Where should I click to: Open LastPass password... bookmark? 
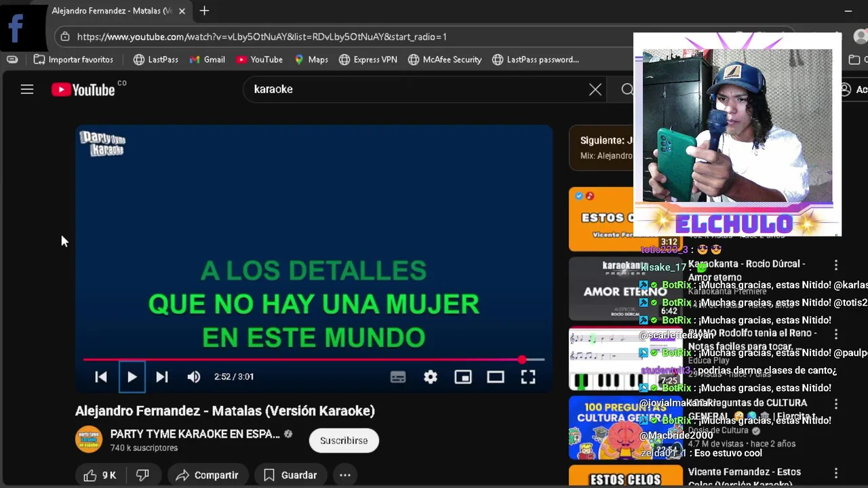click(536, 60)
